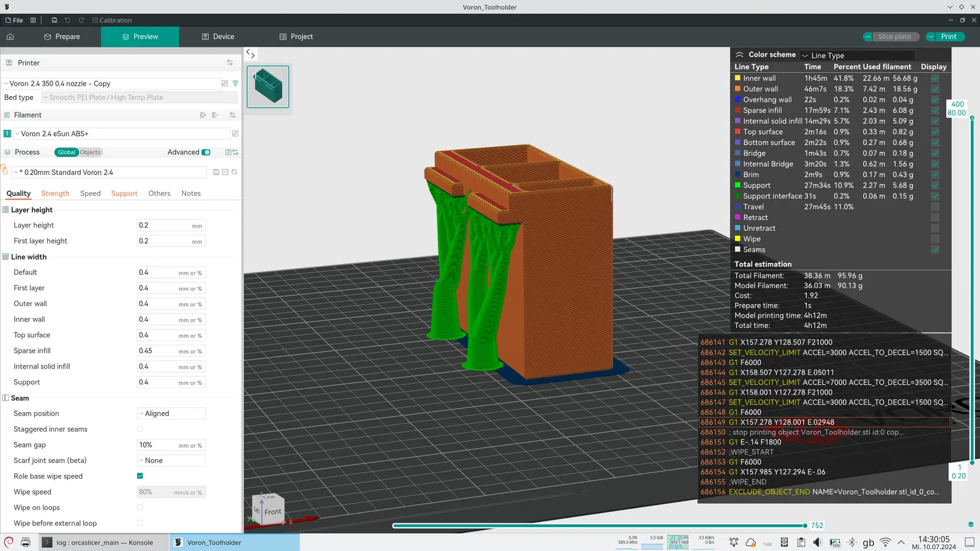Collapse the sidebar with the arrow icon
980x551 pixels.
click(251, 54)
